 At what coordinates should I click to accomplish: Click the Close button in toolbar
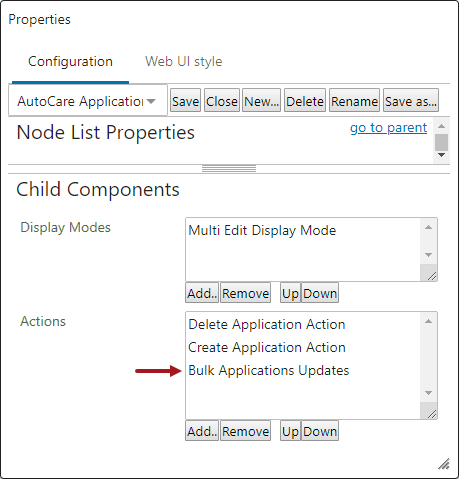pyautogui.click(x=222, y=100)
